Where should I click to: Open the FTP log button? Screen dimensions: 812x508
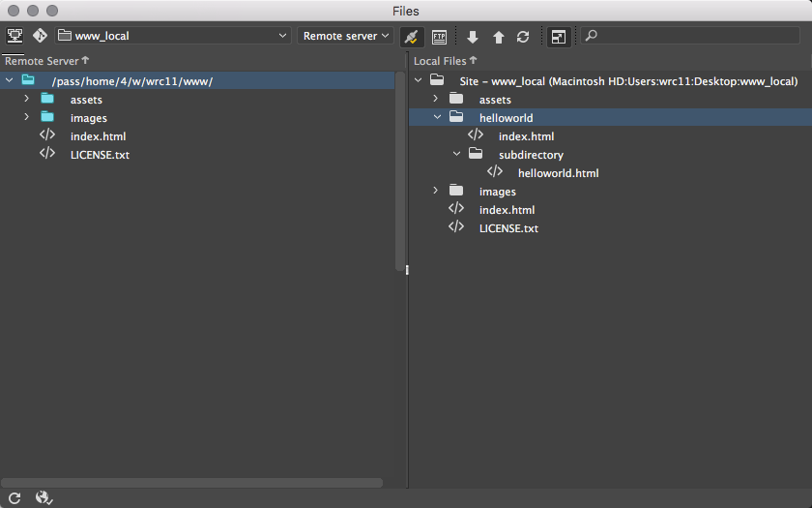[439, 37]
